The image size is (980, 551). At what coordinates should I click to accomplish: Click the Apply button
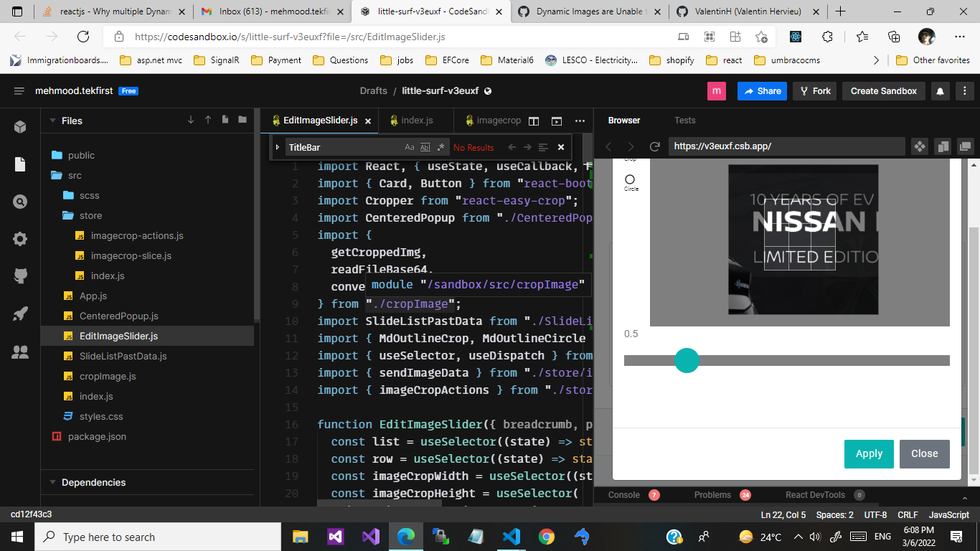pos(869,454)
